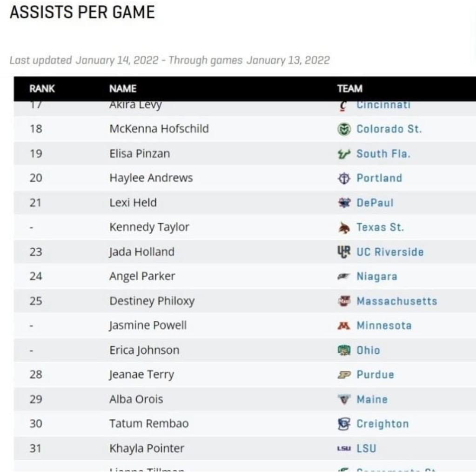Select player name Khayla Pointer
The image size is (476, 476).
point(147,449)
